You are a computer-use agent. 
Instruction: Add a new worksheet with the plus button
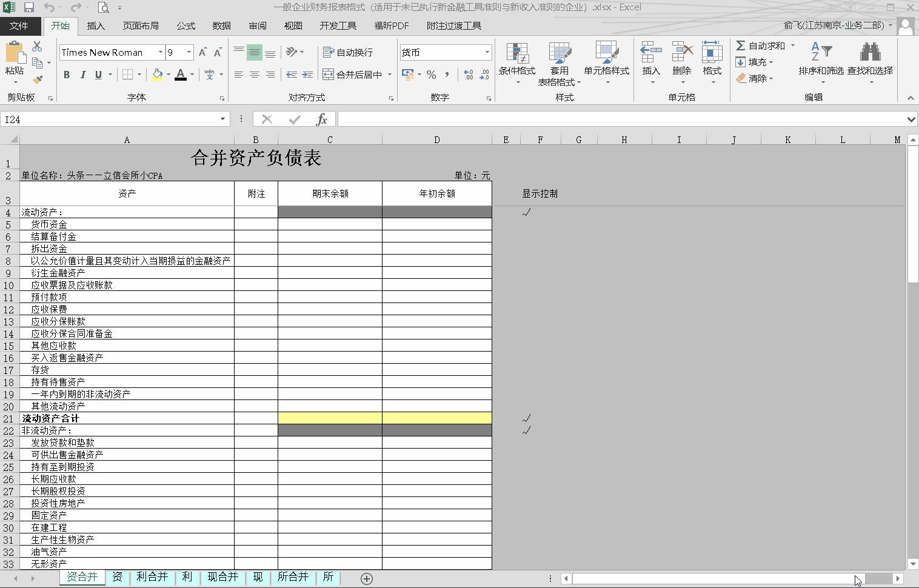[366, 578]
